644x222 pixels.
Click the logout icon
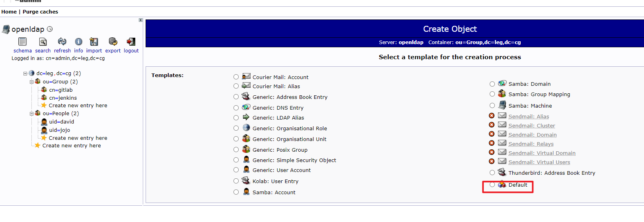click(x=131, y=42)
